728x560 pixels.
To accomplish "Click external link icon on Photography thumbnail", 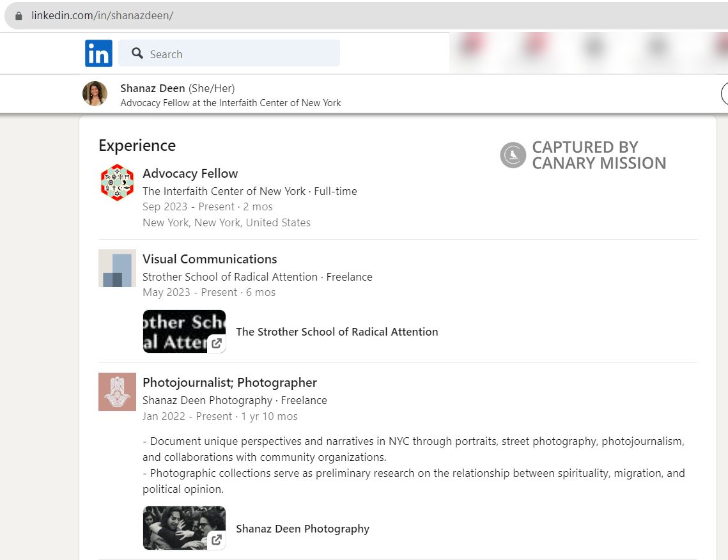I will click(x=217, y=540).
